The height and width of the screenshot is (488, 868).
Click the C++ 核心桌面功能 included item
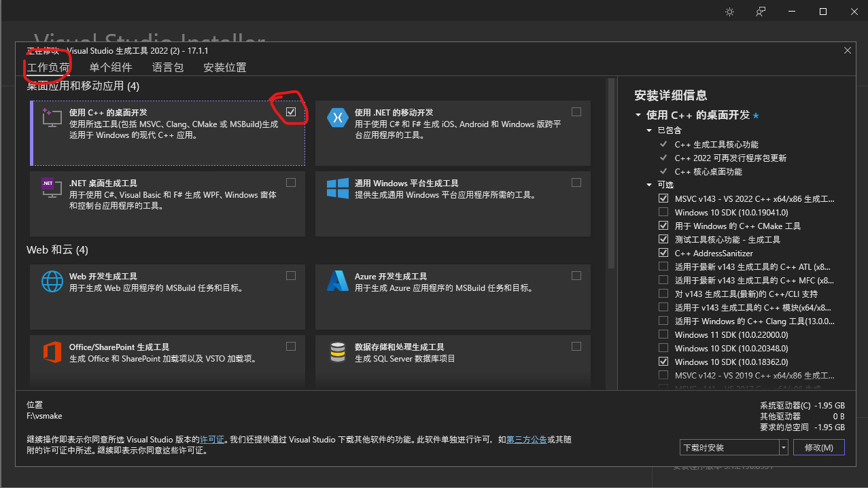coord(708,171)
